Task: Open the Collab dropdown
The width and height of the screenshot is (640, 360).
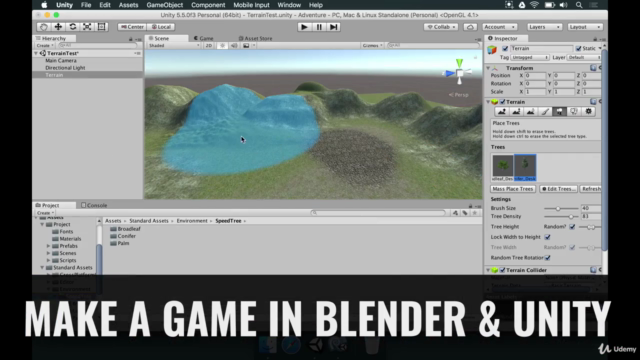Action: 441,27
